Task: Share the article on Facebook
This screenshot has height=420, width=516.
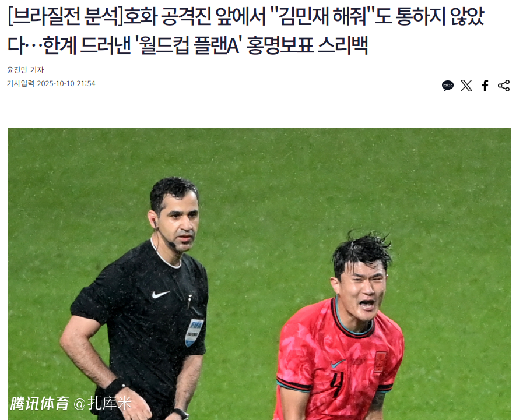Action: tap(485, 86)
